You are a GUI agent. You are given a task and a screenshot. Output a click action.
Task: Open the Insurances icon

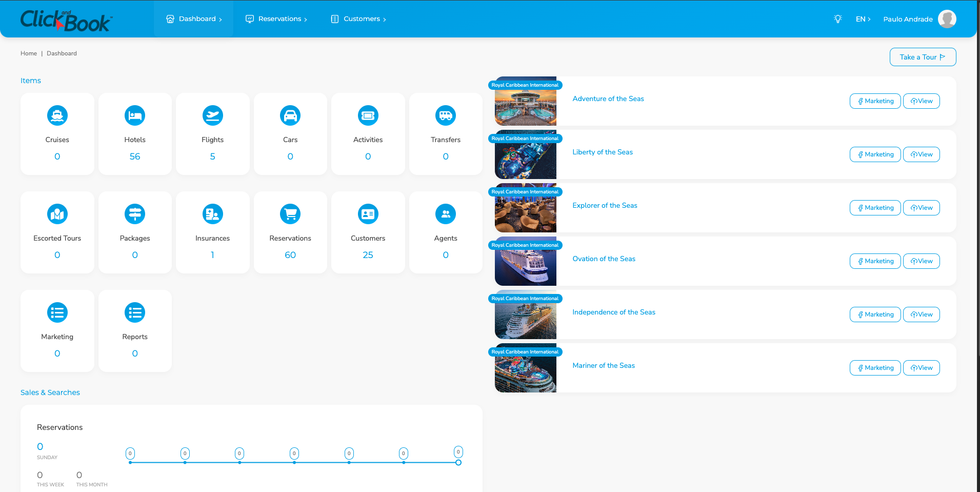212,214
